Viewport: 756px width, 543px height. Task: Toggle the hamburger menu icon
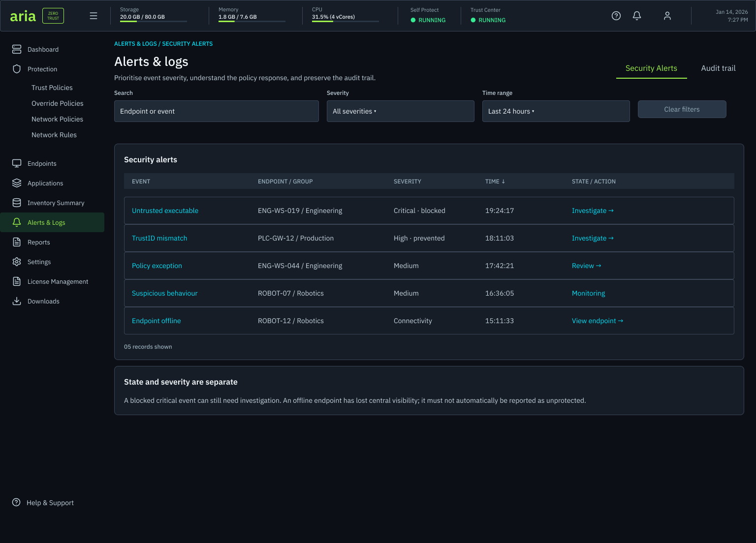click(x=94, y=16)
